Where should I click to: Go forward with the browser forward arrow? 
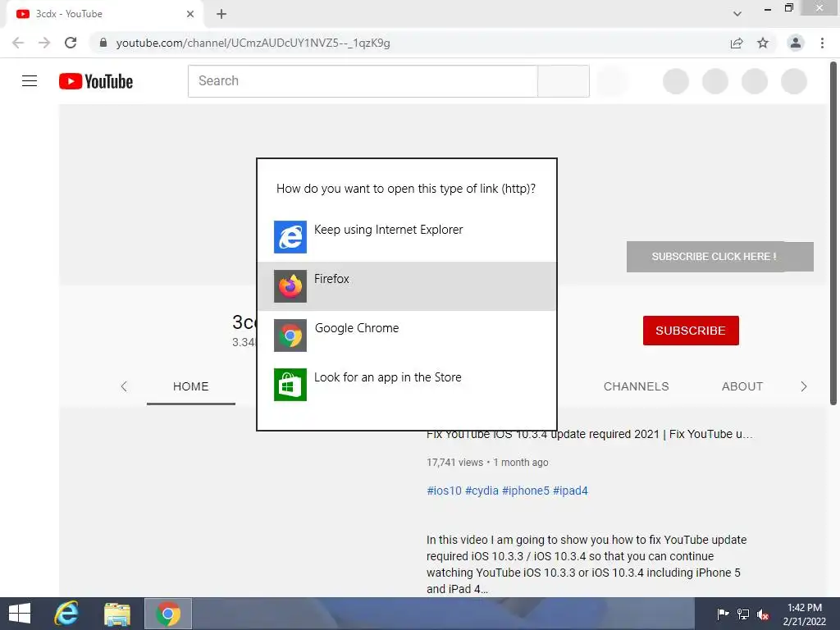coord(44,43)
